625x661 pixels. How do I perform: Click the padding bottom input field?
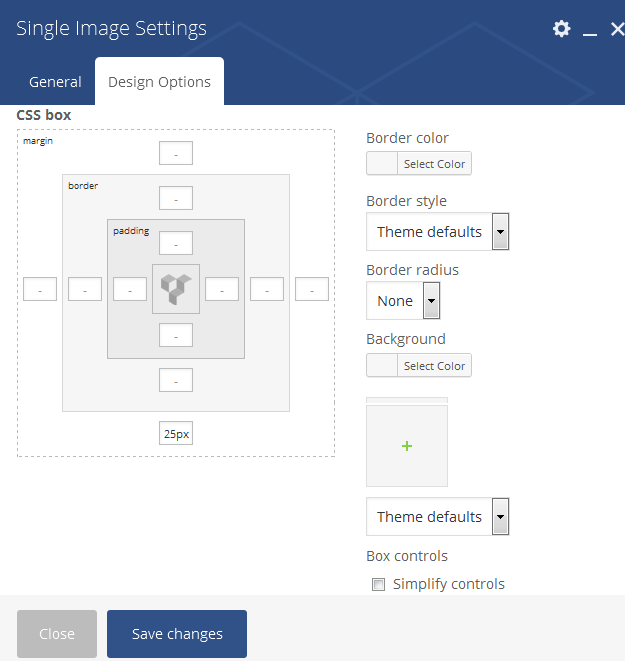[176, 335]
